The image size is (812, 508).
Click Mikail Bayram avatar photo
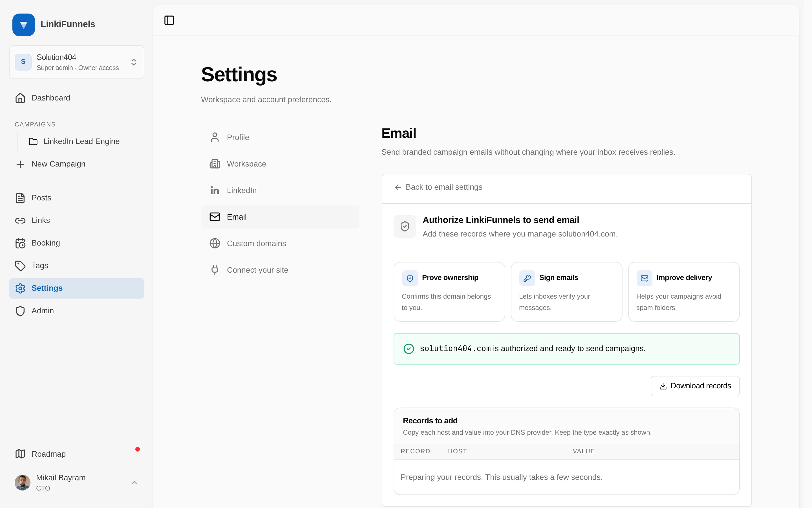coord(23,483)
